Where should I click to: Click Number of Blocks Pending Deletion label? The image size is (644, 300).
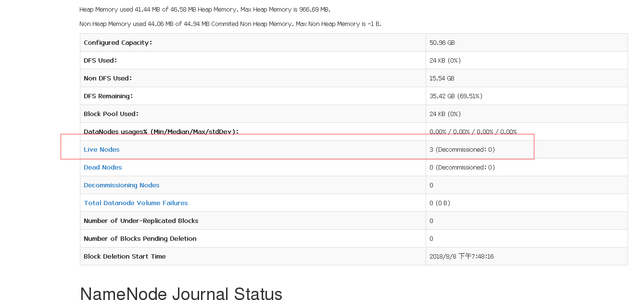click(140, 239)
